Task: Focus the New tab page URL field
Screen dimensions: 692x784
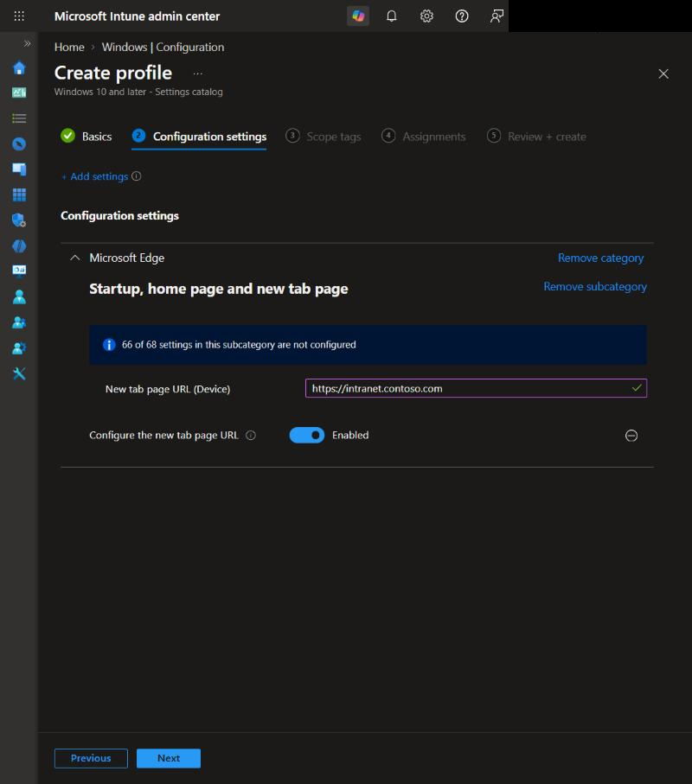Action: [x=476, y=388]
